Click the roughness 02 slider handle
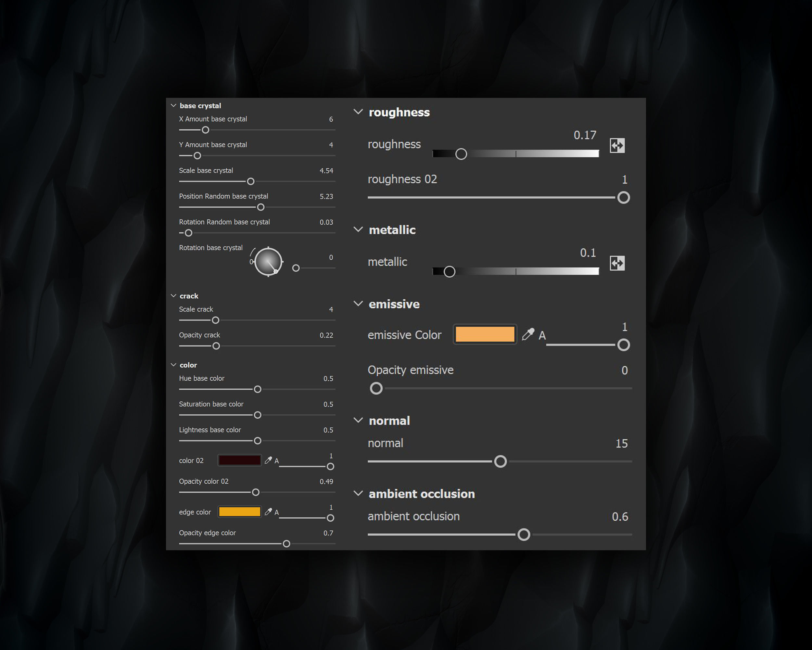 coord(623,198)
